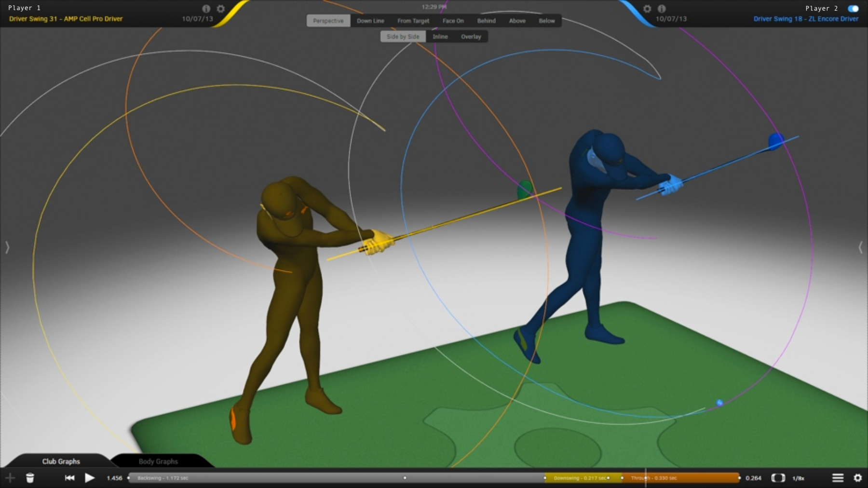This screenshot has height=488, width=868.
Task: Expand the right side panel chevron
Action: (861, 247)
